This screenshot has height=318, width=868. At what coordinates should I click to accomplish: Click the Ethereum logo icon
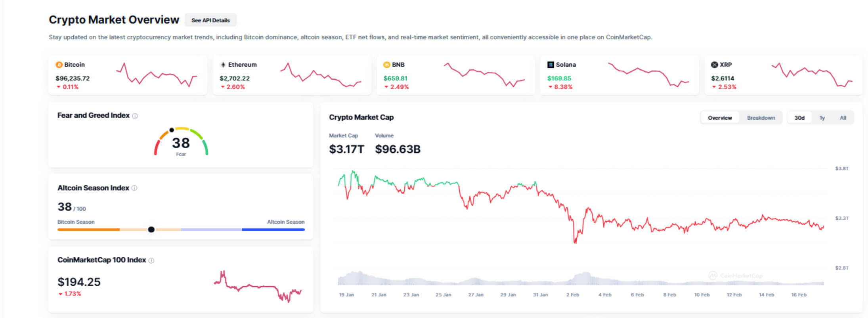point(223,65)
